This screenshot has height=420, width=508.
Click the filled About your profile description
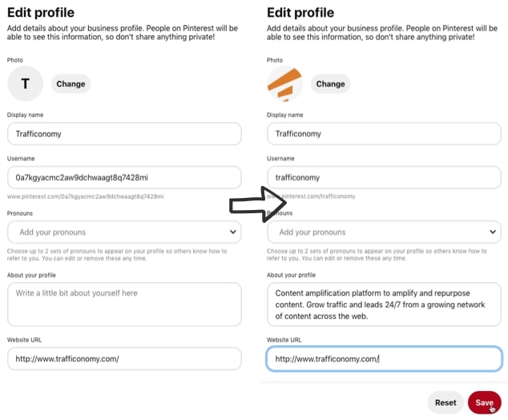[385, 305]
